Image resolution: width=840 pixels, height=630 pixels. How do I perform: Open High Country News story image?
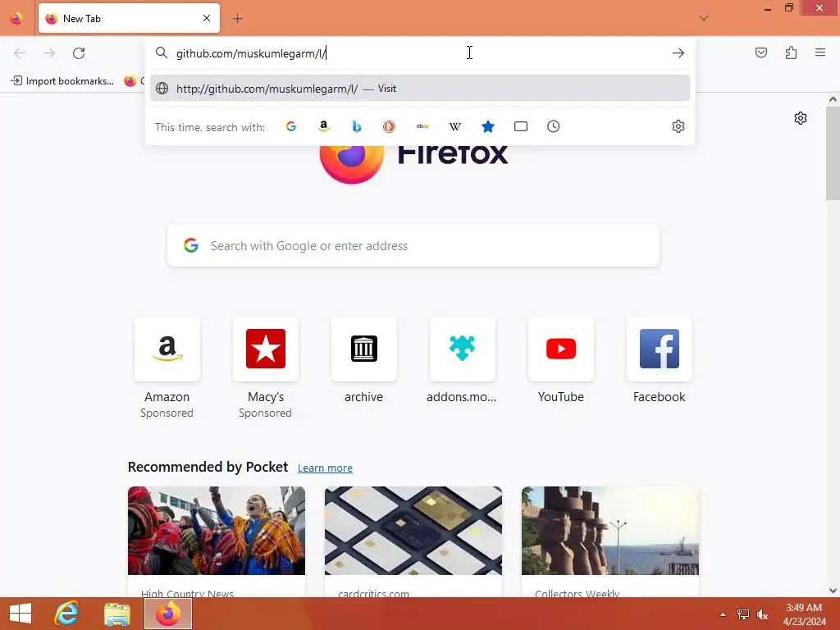pos(217,531)
